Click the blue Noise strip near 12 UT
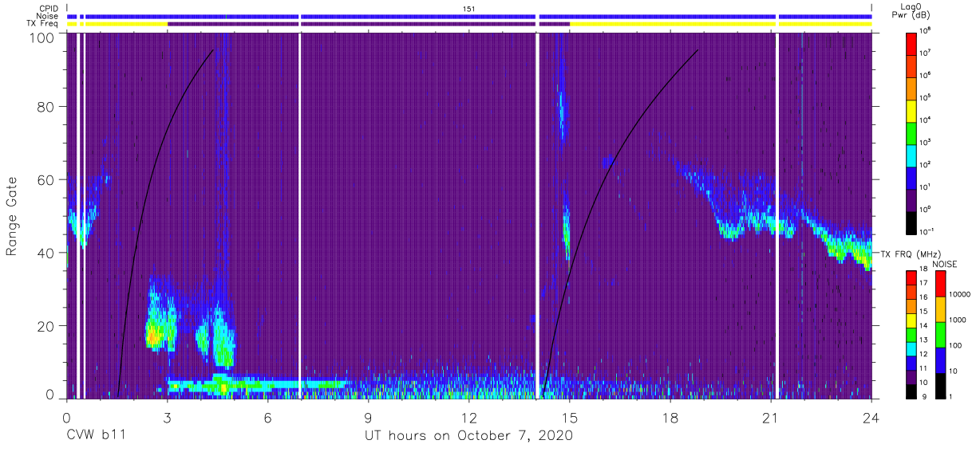The height and width of the screenshot is (452, 980). (x=418, y=16)
